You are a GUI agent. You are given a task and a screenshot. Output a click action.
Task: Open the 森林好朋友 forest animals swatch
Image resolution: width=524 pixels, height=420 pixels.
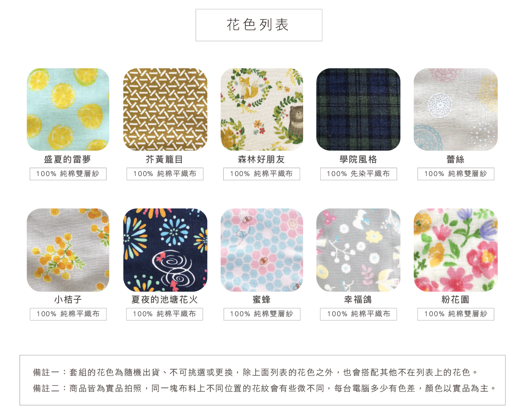click(262, 110)
